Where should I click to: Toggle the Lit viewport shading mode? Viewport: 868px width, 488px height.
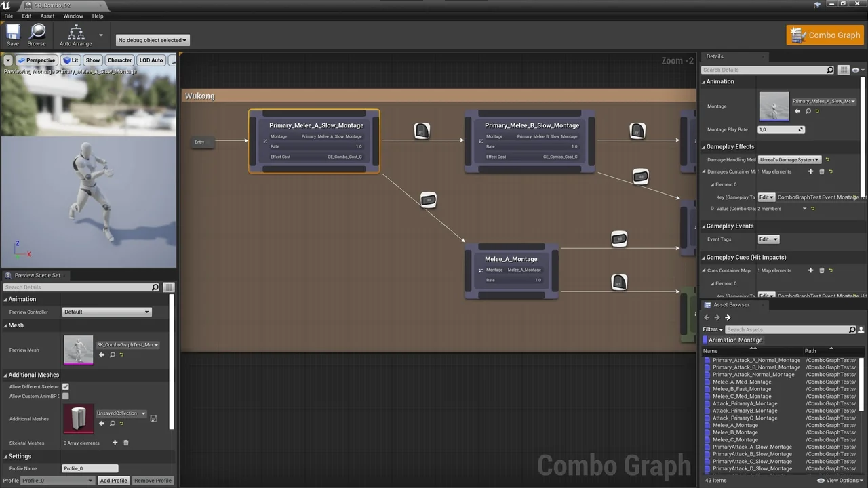(71, 60)
